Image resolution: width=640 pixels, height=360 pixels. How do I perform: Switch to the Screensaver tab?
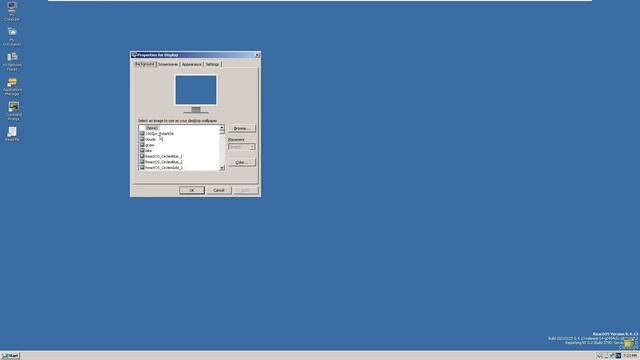click(168, 64)
